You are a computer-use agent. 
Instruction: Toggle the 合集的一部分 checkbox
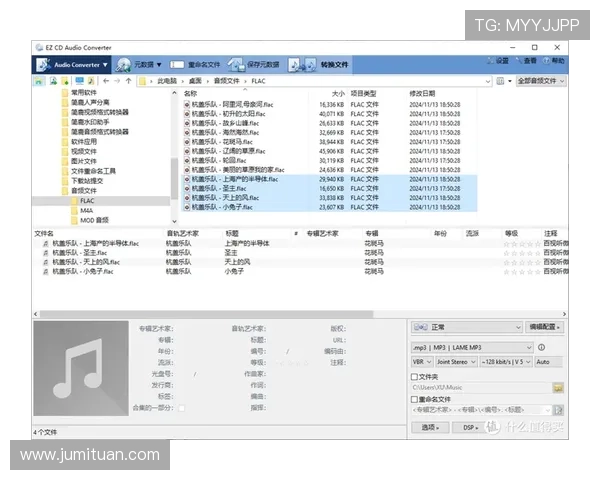coord(182,408)
